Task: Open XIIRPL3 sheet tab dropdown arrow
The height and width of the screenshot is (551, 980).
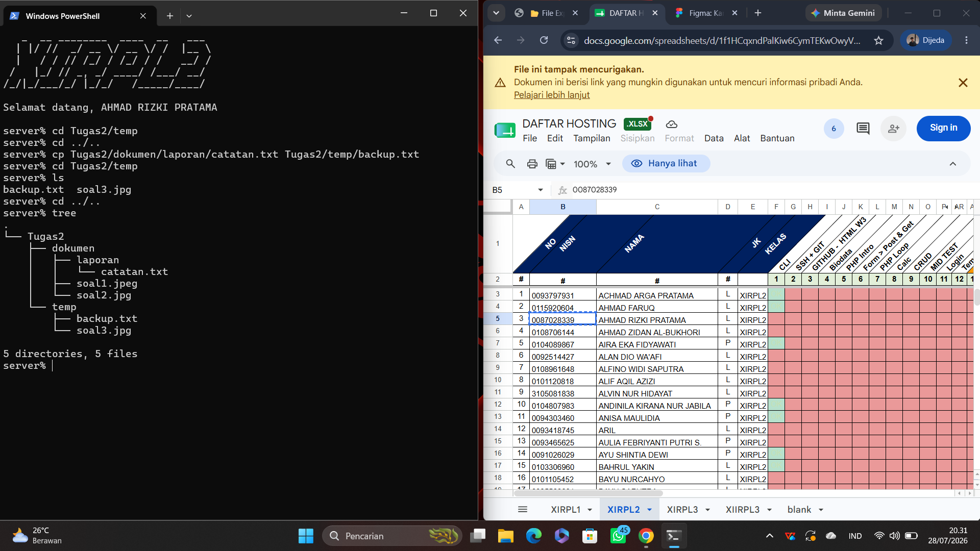Action: 769,510
